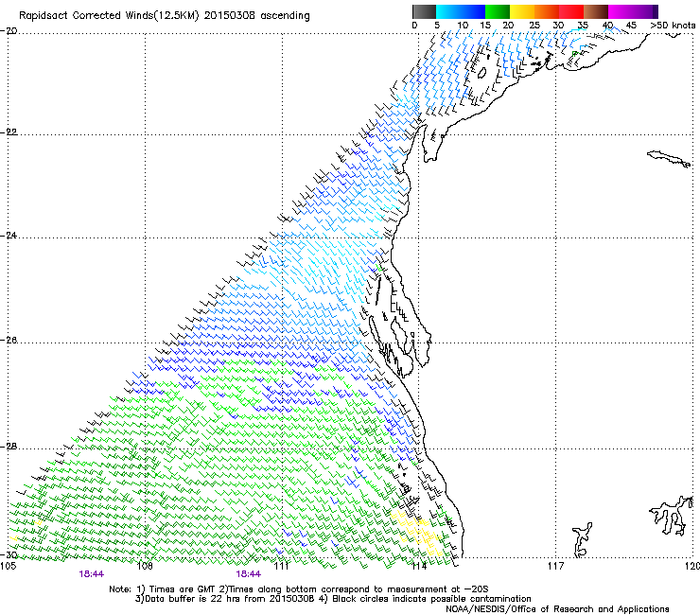Image resolution: width=700 pixels, height=615 pixels.
Task: Click the 108 longitude axis label
Action: tap(145, 567)
